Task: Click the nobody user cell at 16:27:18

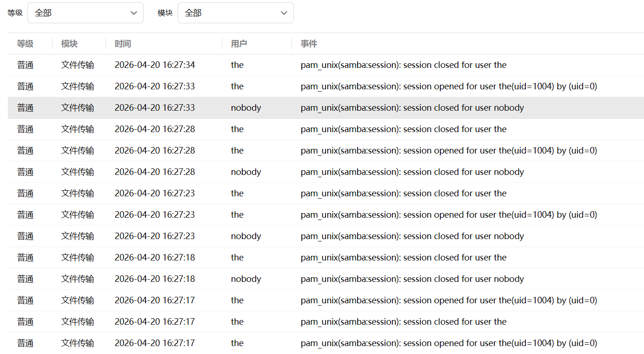Action: click(x=246, y=279)
